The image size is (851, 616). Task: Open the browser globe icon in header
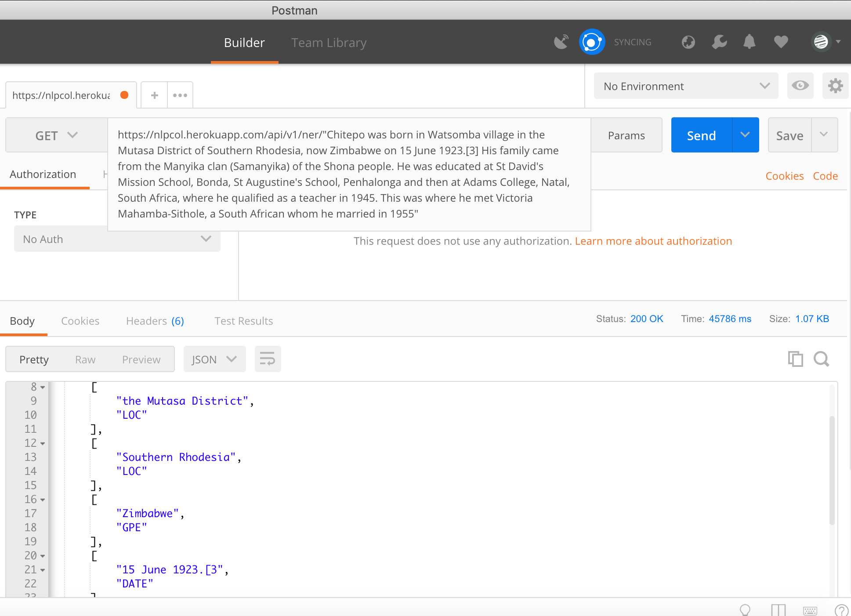click(688, 42)
